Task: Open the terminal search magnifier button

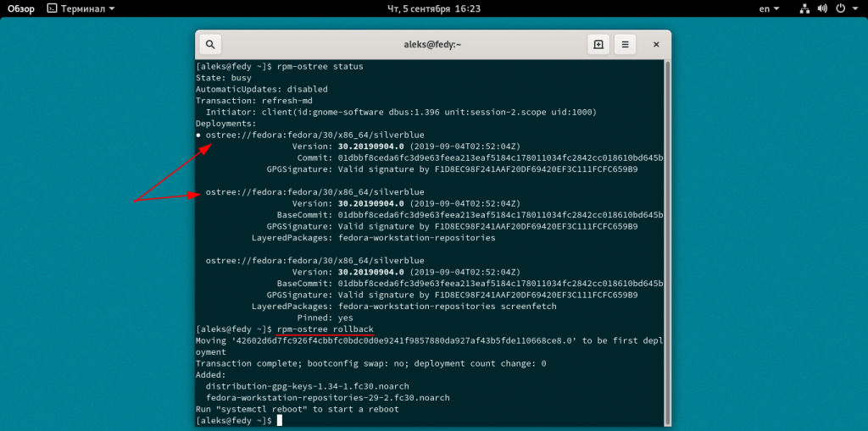Action: (210, 45)
